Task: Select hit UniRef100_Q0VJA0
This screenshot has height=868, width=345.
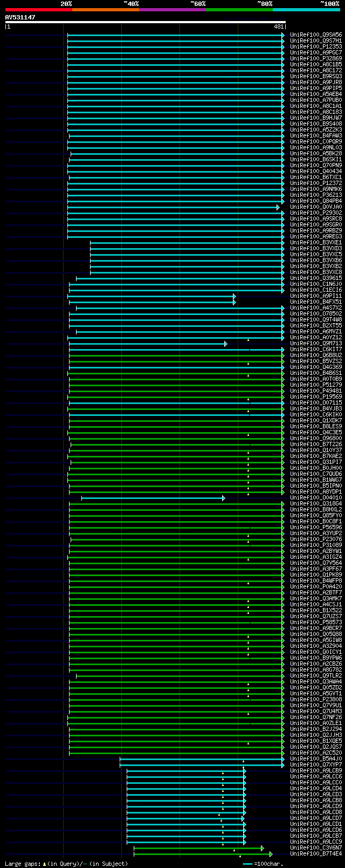Action: click(x=316, y=207)
